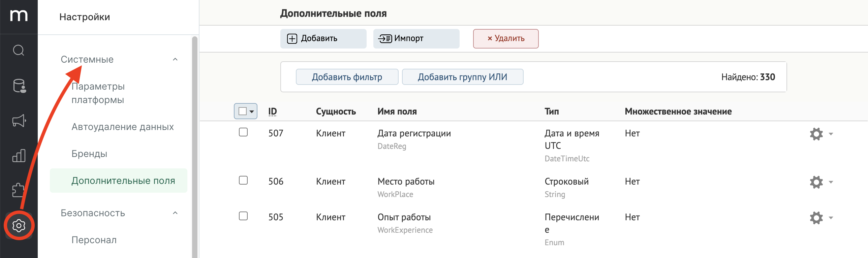
Task: Click the Безопасность section label
Action: (93, 213)
